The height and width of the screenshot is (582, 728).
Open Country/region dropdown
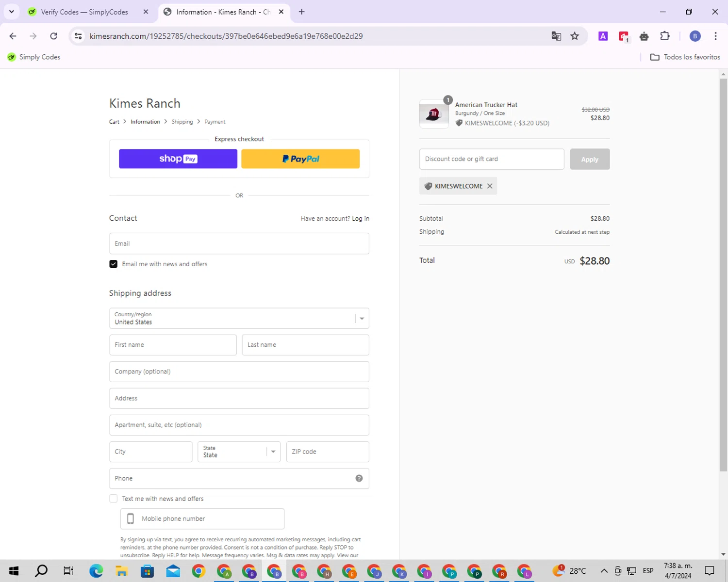pyautogui.click(x=239, y=318)
